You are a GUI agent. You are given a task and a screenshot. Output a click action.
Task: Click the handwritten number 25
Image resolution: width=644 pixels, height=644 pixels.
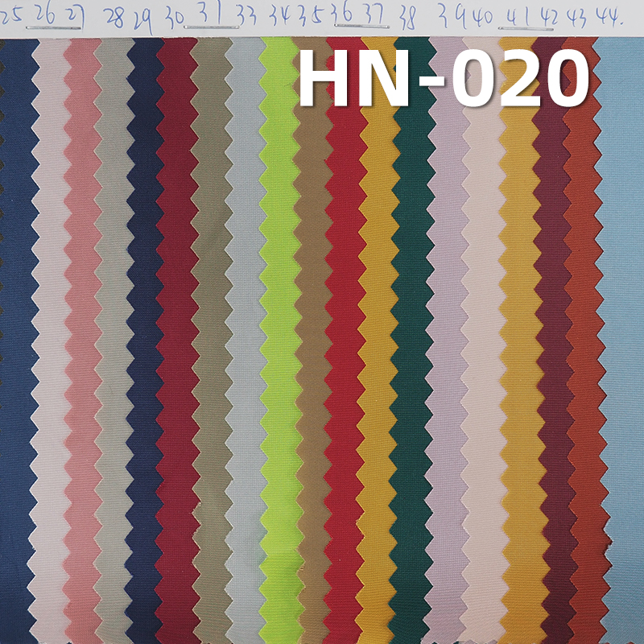point(10,14)
